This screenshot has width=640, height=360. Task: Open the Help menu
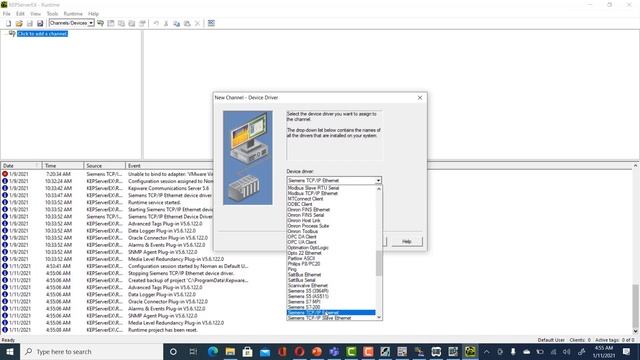pyautogui.click(x=93, y=13)
